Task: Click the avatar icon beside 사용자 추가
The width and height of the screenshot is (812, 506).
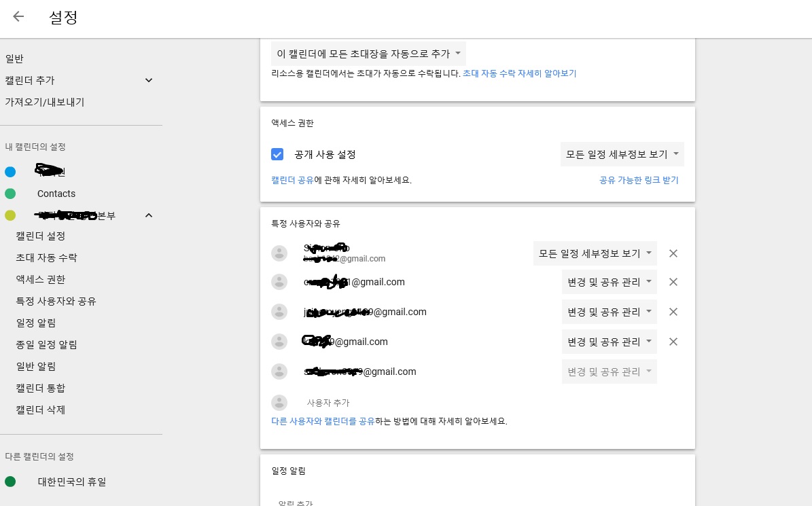Action: click(279, 403)
